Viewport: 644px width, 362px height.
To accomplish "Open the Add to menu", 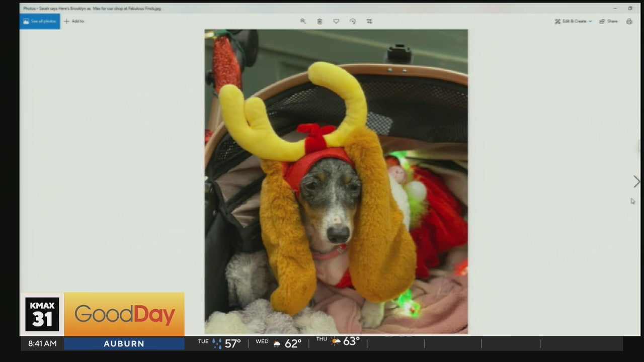I will coord(74,21).
